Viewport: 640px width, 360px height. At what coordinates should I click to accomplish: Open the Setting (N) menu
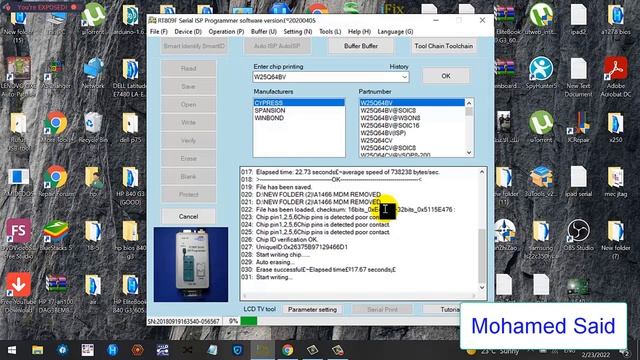pyautogui.click(x=298, y=31)
